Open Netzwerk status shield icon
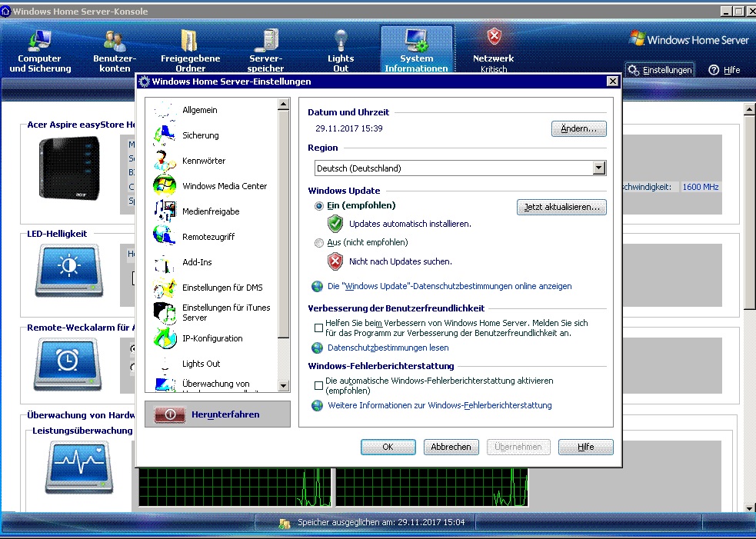The height and width of the screenshot is (539, 756). coord(494,38)
